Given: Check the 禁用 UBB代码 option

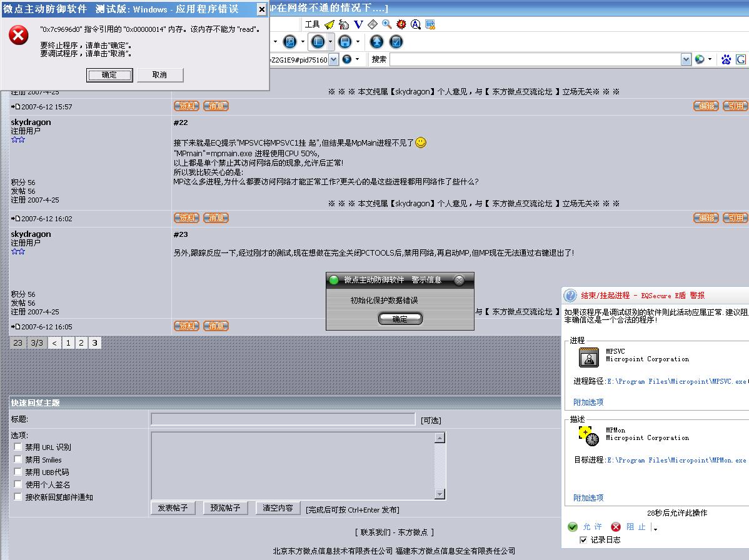Looking at the screenshot, I should 18,472.
